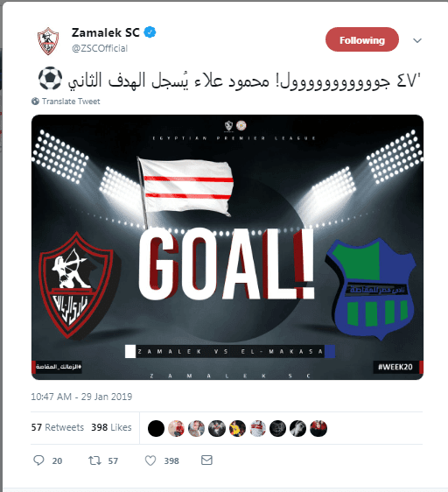This screenshot has width=448, height=492.
Task: Toggle the Following button
Action: (x=362, y=39)
